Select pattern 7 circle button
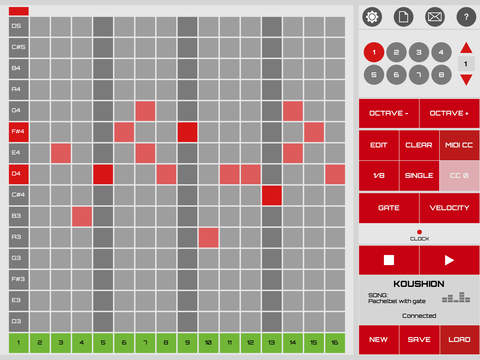The width and height of the screenshot is (480, 360). click(x=419, y=75)
